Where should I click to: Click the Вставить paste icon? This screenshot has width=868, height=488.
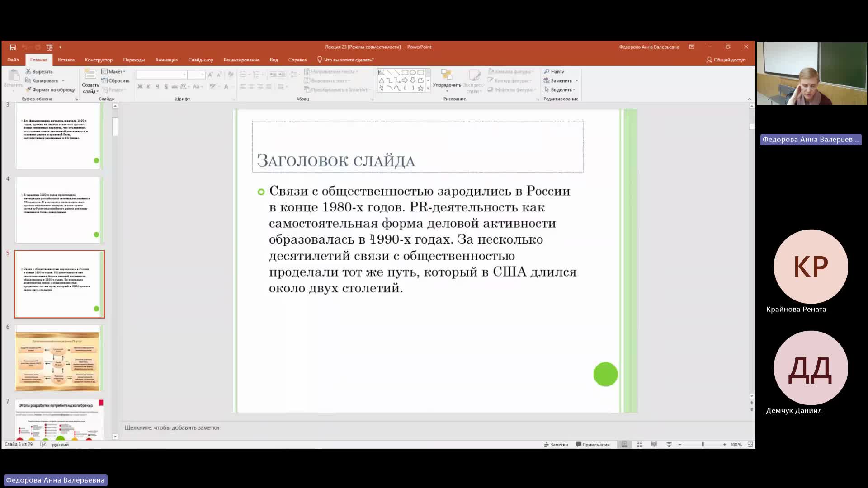(x=13, y=75)
